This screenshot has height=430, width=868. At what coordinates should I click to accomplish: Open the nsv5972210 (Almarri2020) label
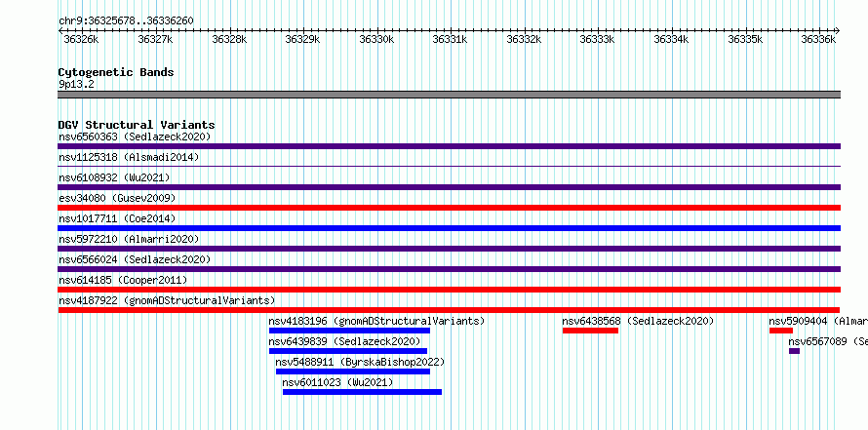point(129,239)
